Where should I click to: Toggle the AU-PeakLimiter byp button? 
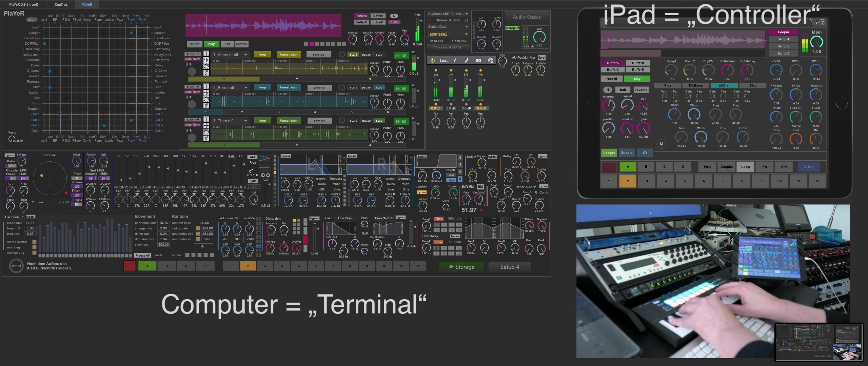point(542,58)
